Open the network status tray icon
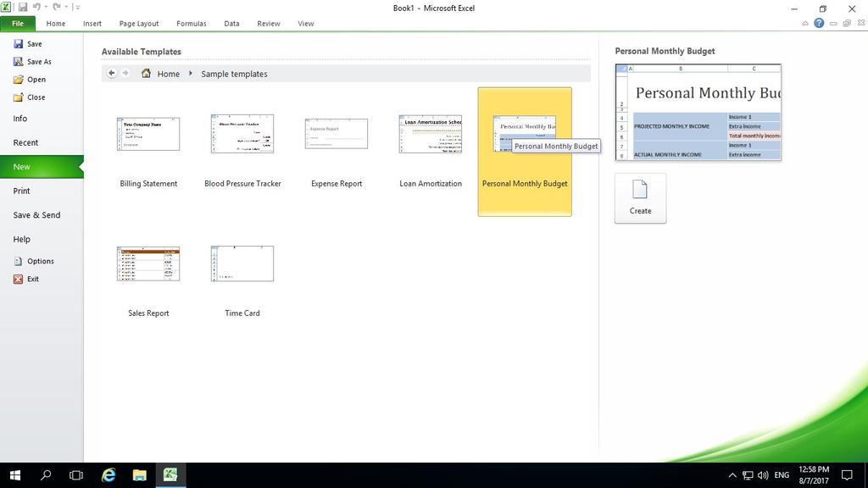The height and width of the screenshot is (488, 868). coord(748,475)
